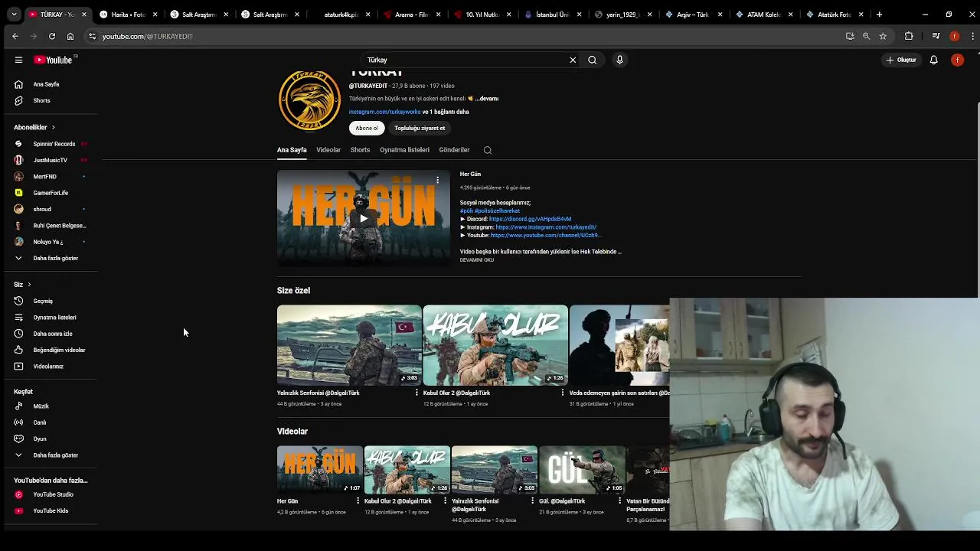This screenshot has width=980, height=551.
Task: Open the YouTube hamburger guide menu
Action: tap(18, 60)
